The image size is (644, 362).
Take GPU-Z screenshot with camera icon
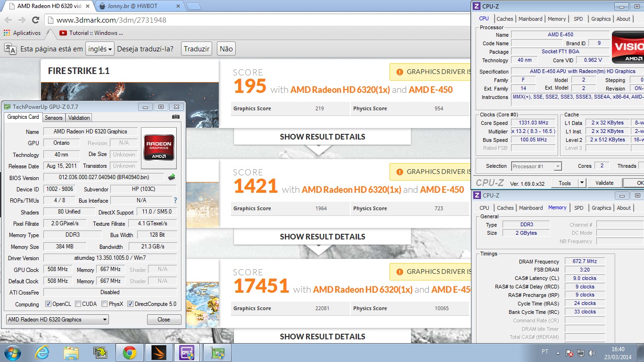176,117
